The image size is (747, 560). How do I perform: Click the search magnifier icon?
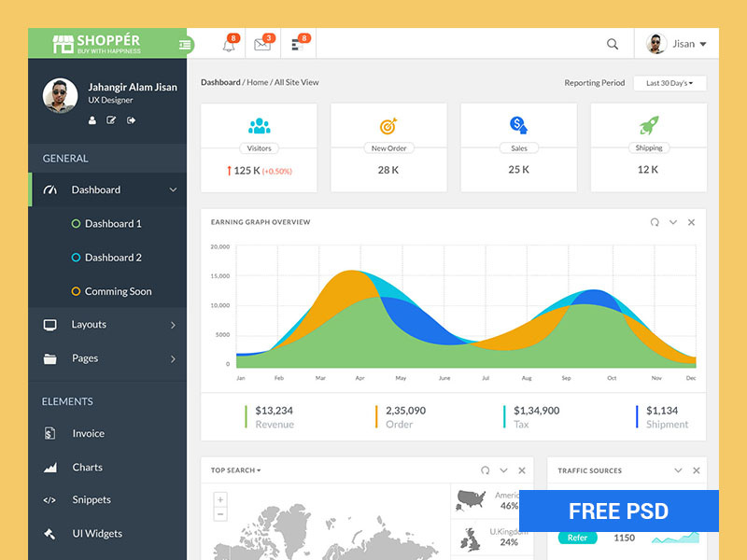pos(613,44)
